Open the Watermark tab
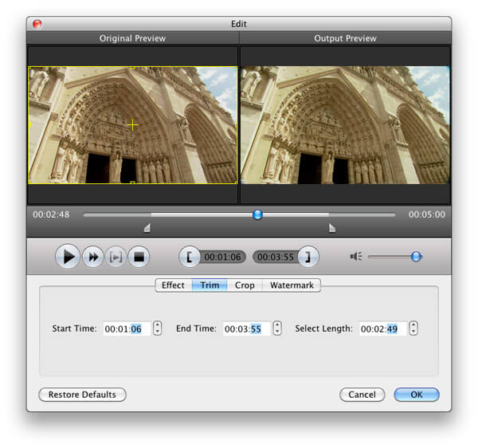Image resolution: width=478 pixels, height=448 pixels. tap(292, 285)
